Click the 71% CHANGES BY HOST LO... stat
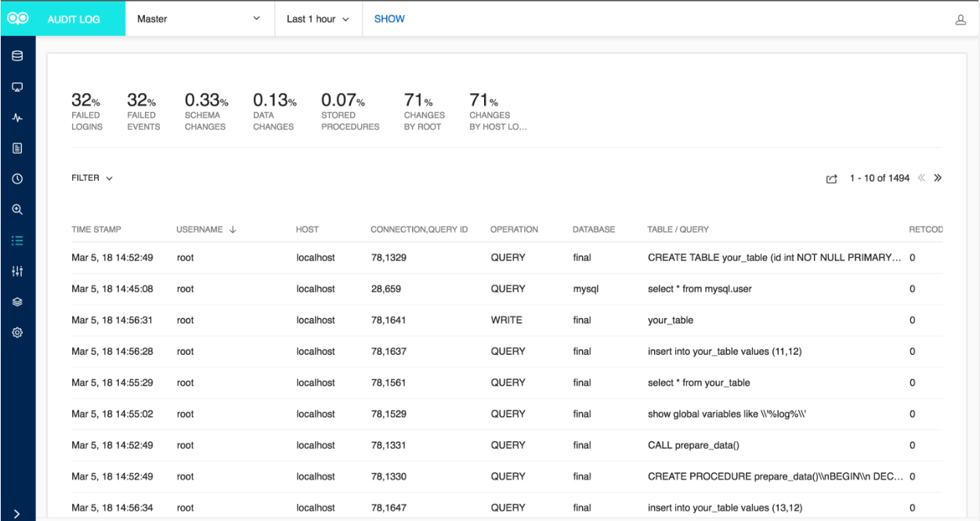This screenshot has height=521, width=980. [497, 112]
